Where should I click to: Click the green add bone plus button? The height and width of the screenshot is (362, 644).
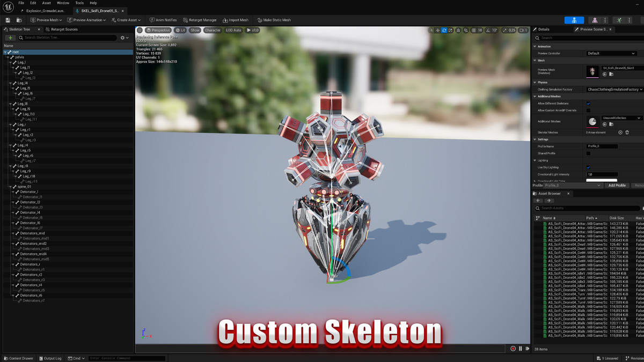10,38
